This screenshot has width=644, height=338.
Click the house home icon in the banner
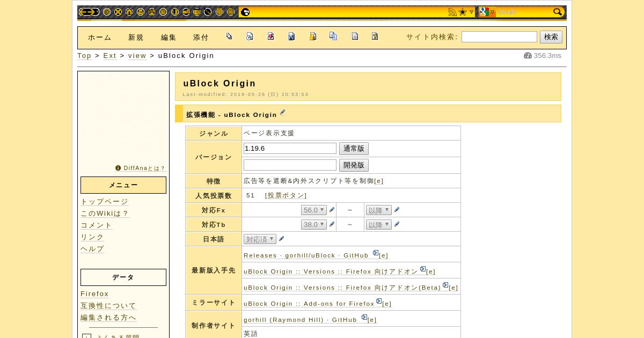pos(129,12)
